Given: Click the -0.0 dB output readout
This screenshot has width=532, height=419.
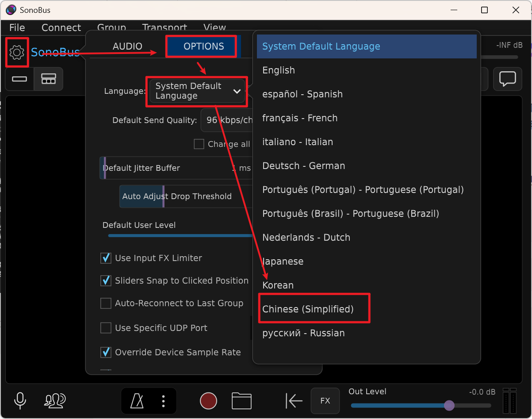Looking at the screenshot, I should coord(482,392).
